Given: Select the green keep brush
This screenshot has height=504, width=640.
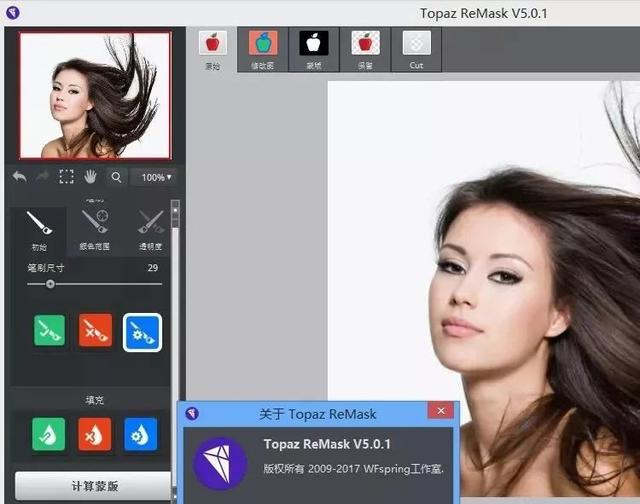Looking at the screenshot, I should tap(49, 330).
